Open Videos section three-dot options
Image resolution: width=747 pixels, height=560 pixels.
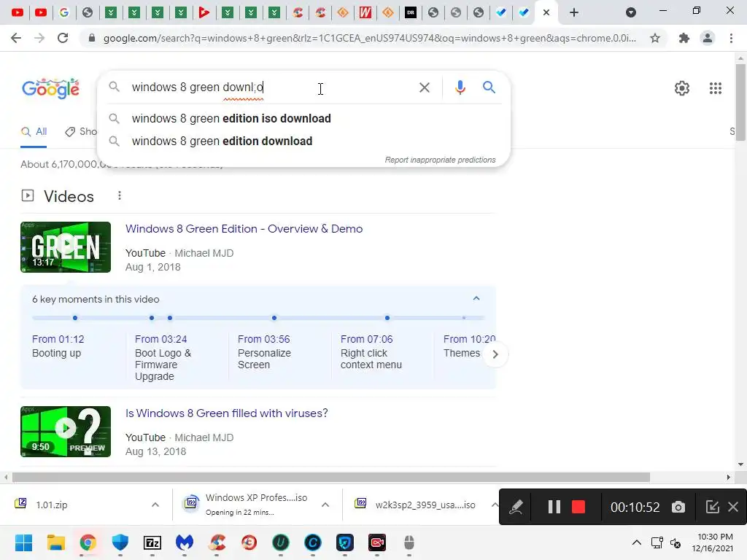click(x=120, y=195)
